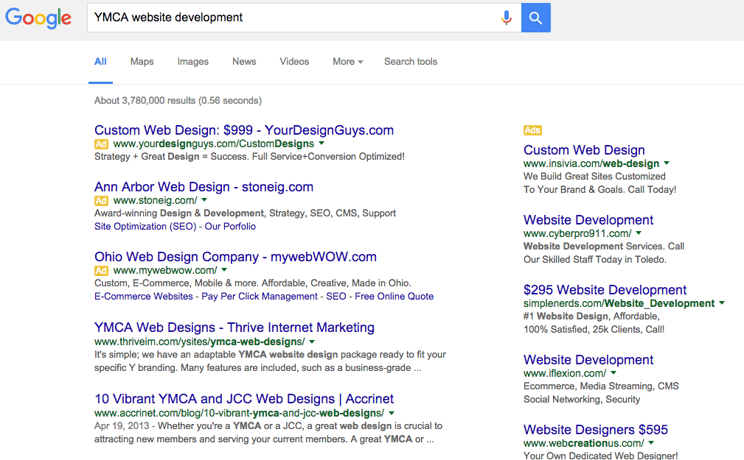Click the simplenerds.com/Website_Development URL
The height and width of the screenshot is (460, 744).
click(x=619, y=303)
